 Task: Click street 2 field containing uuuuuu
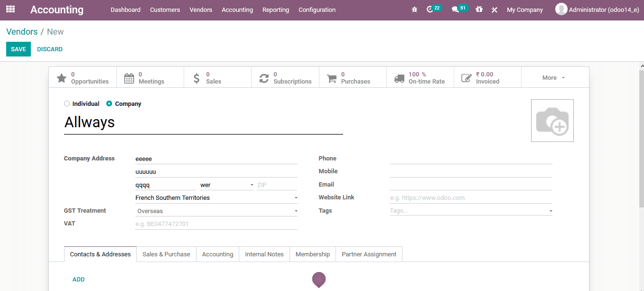click(216, 172)
